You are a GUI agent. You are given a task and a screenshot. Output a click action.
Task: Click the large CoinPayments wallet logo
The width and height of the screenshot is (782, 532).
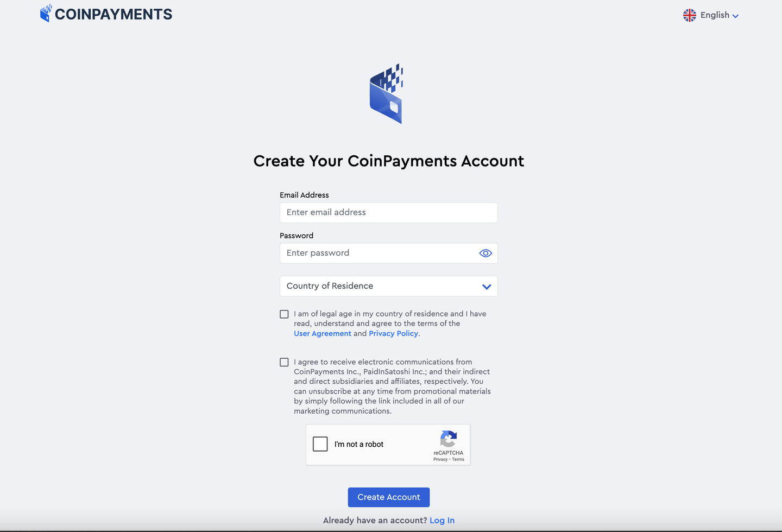tap(387, 94)
